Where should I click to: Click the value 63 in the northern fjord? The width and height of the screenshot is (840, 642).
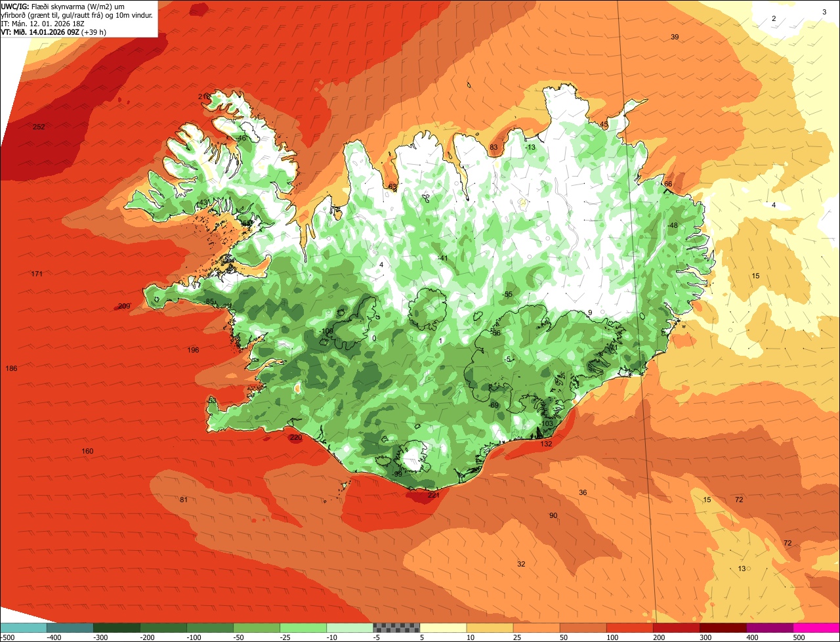(392, 187)
